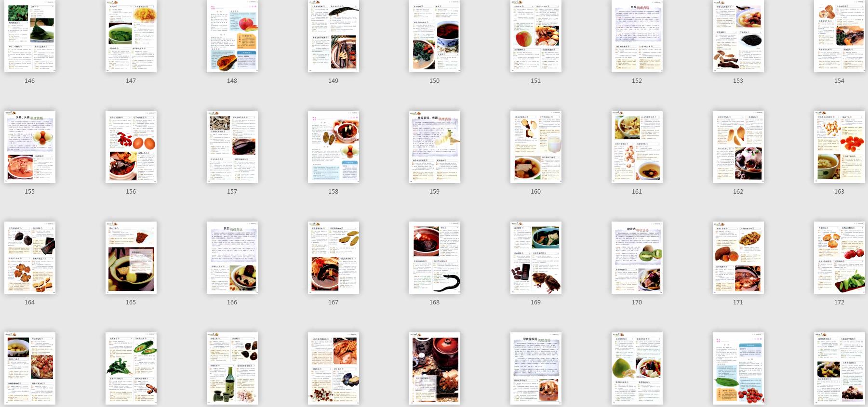The height and width of the screenshot is (407, 868).
Task: Select page 170 thumbnail
Action: click(x=637, y=258)
